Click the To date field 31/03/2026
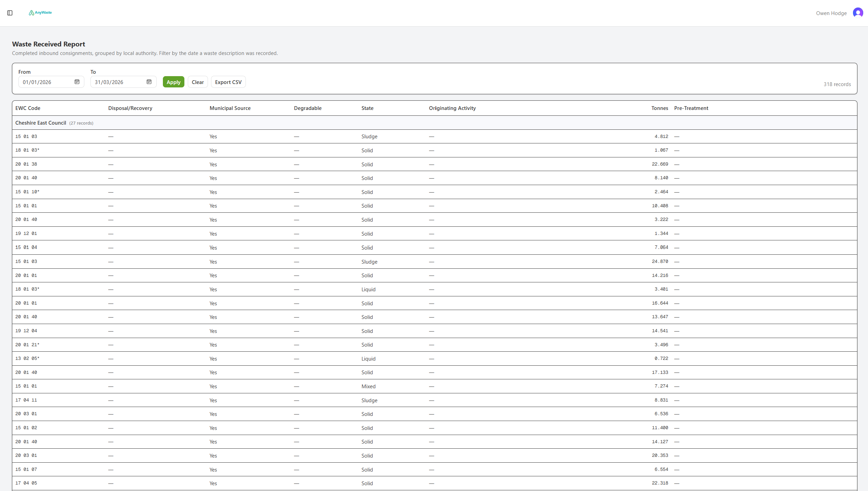Image resolution: width=868 pixels, height=491 pixels. pos(123,82)
